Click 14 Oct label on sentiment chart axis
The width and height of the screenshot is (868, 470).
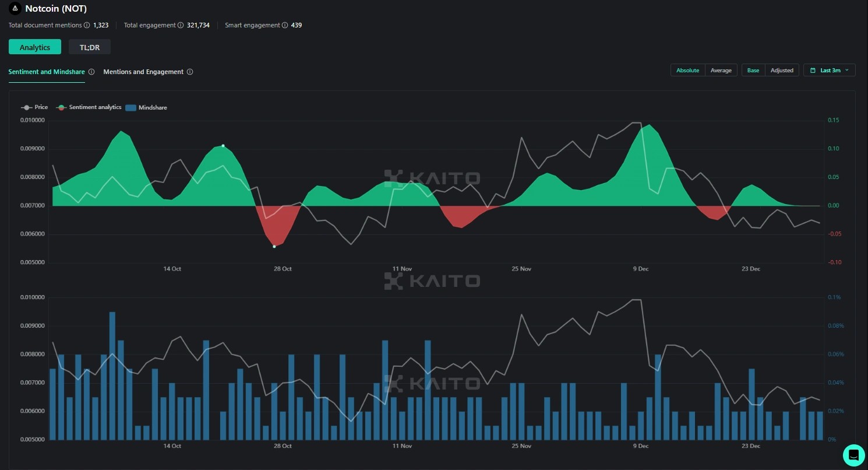click(172, 269)
